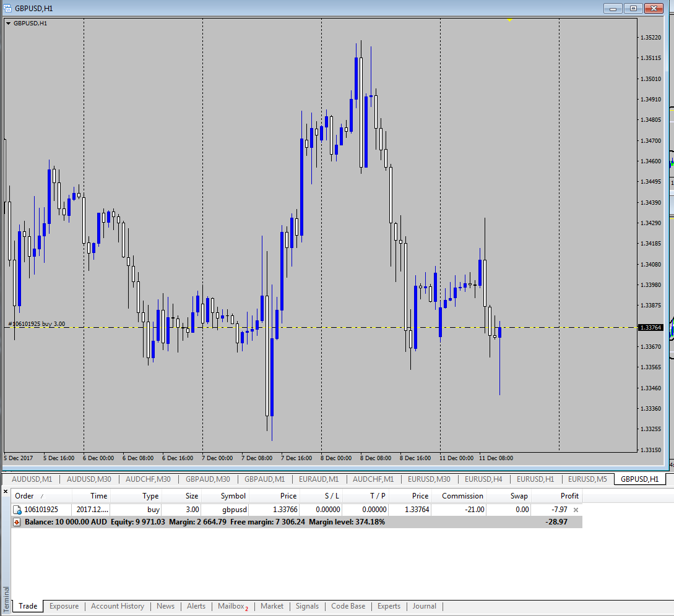The height and width of the screenshot is (616, 674).
Task: Maximize the GBPUSD,H1 chart window
Action: 633,8
